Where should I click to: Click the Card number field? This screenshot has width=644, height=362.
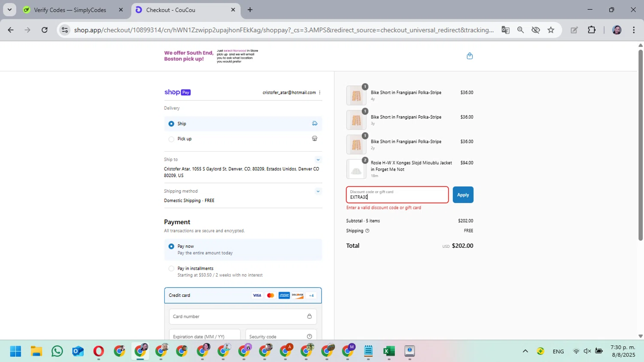coord(243,316)
